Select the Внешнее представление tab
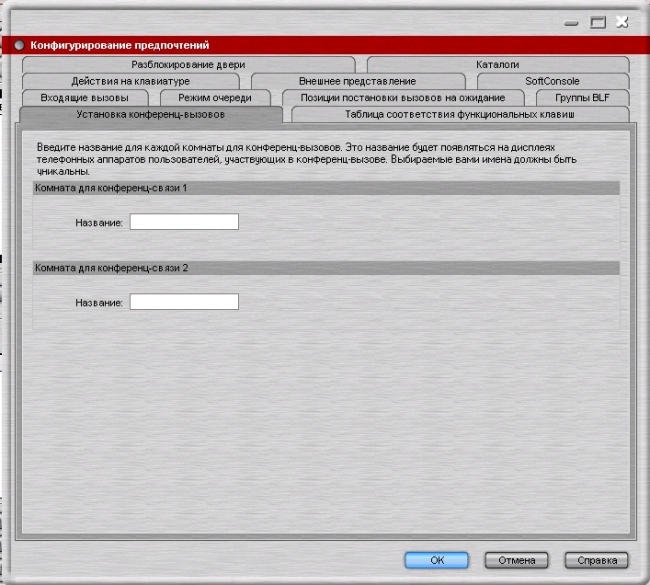 tap(358, 81)
